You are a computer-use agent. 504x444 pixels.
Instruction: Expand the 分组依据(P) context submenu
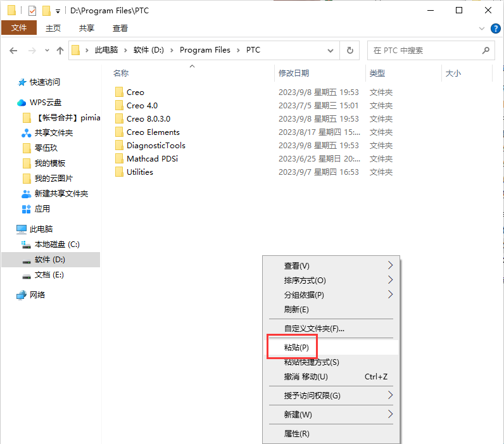coord(331,295)
